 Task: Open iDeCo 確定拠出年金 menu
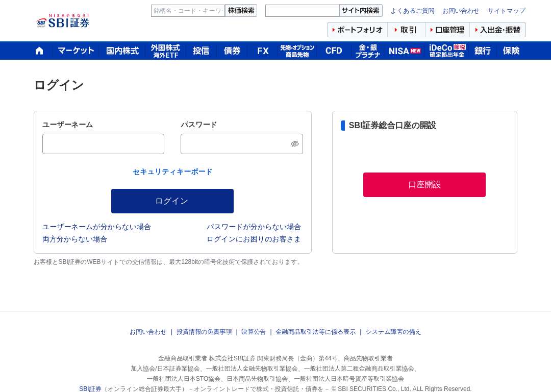coord(447,51)
